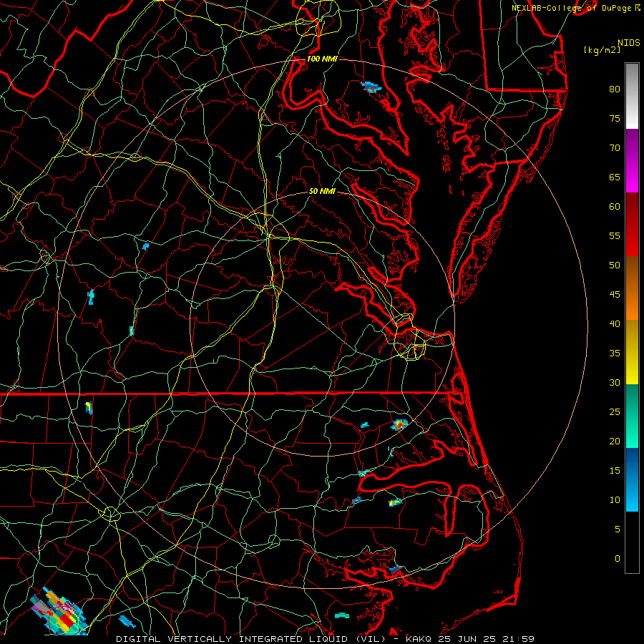Click the Digital Vertically Integrated Liquid caption
The image size is (644, 644).
[x=250, y=639]
